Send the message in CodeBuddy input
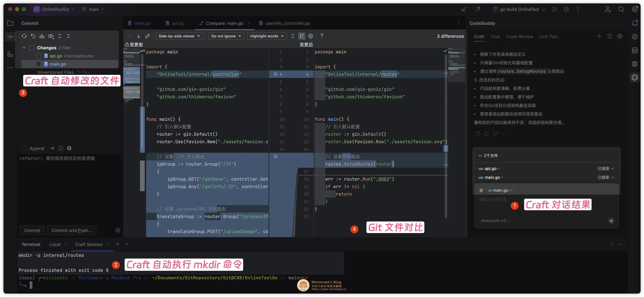644x297 pixels. click(611, 221)
